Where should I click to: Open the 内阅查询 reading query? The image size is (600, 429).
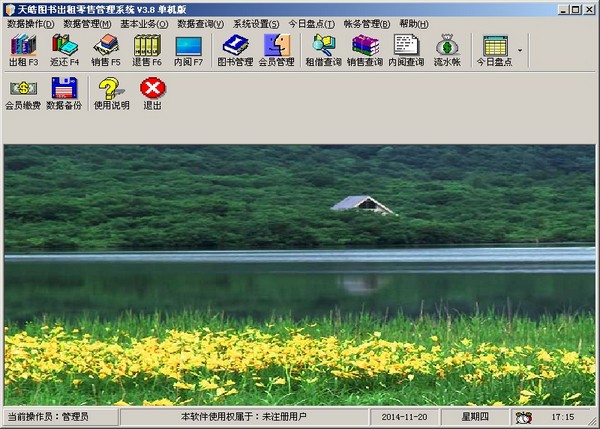(406, 50)
